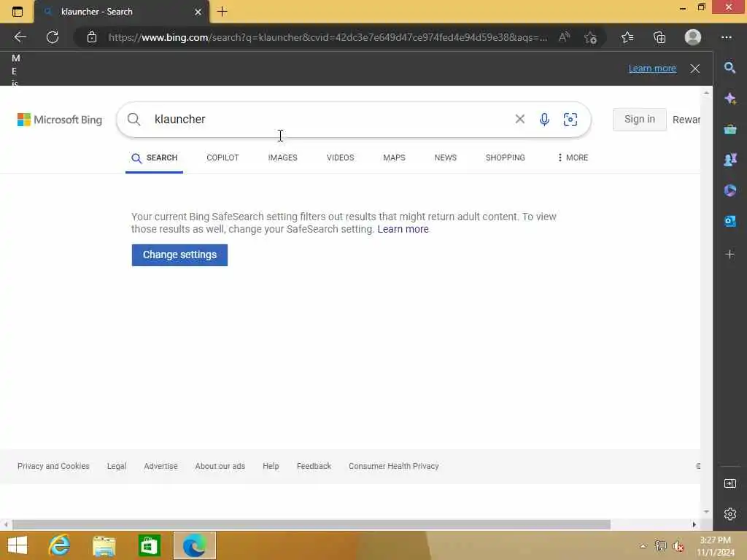Start voice search with microphone
The width and height of the screenshot is (747, 560).
[x=544, y=119]
